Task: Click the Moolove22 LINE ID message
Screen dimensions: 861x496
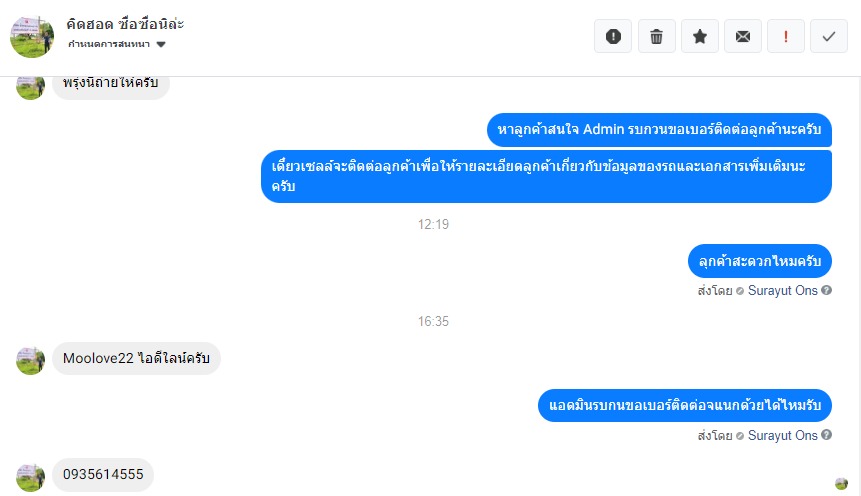Action: (136, 358)
